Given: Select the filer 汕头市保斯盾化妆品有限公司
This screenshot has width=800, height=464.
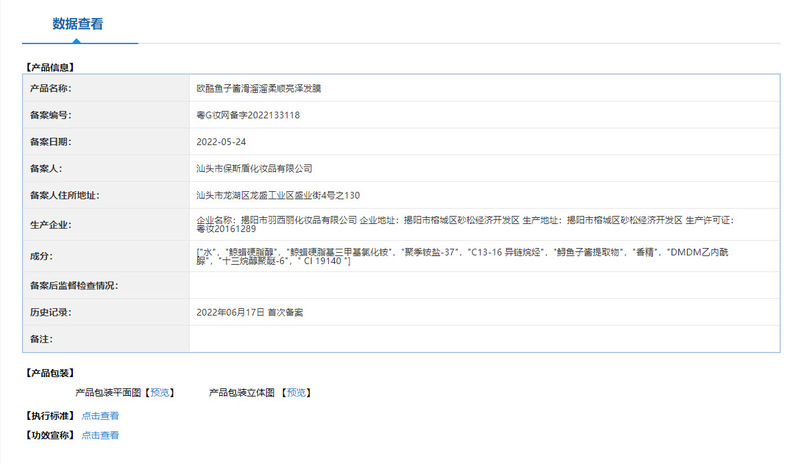Looking at the screenshot, I should pos(254,168).
